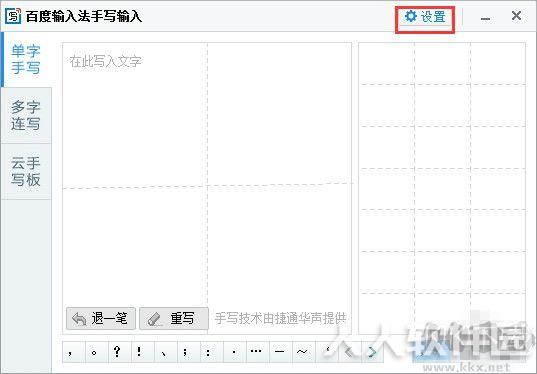Switch to the 多字连写 tab

26,115
